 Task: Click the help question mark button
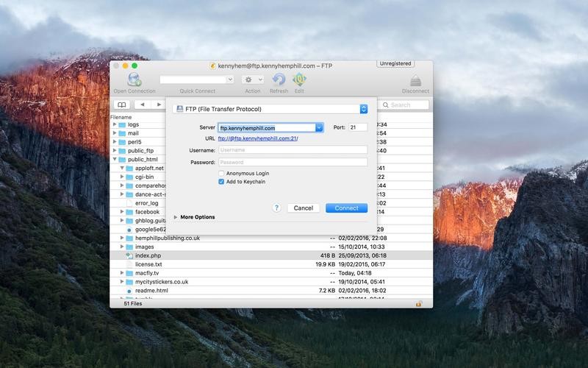[x=276, y=208]
